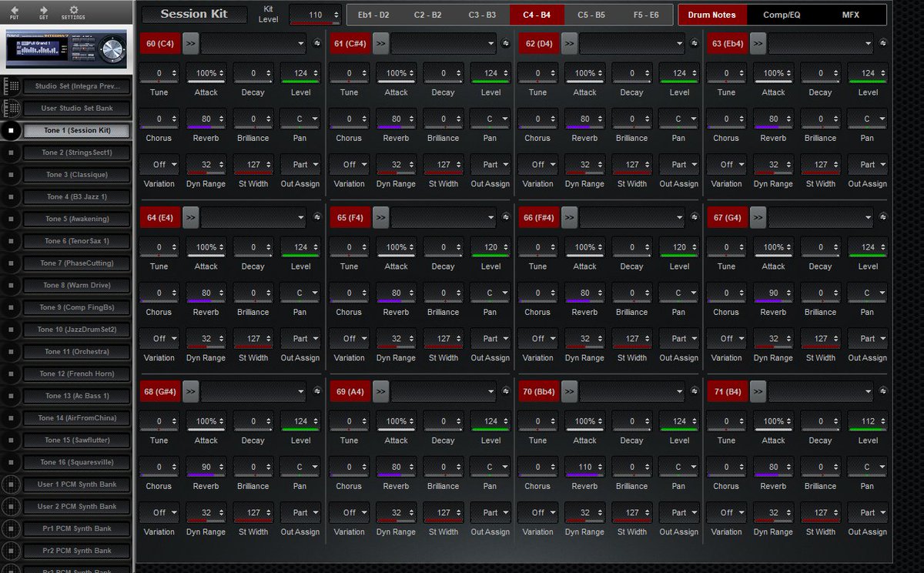Click the Kit Level value field
The height and width of the screenshot is (573, 924).
click(312, 14)
